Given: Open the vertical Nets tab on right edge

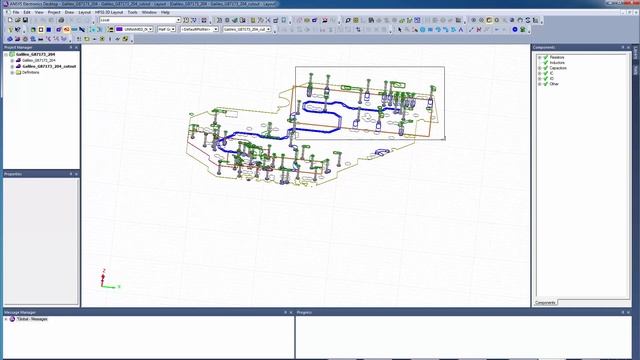Looking at the screenshot, I should click(x=636, y=70).
